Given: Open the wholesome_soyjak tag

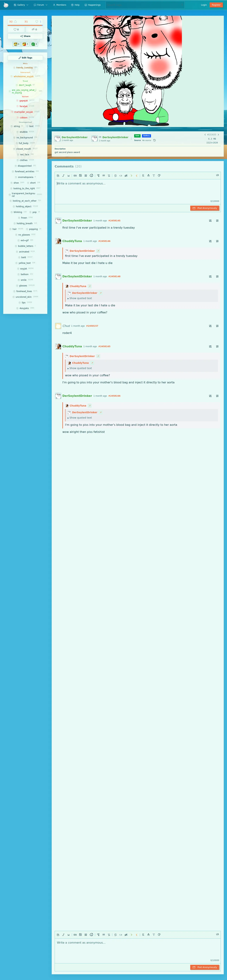Looking at the screenshot, I should pyautogui.click(x=24, y=76).
